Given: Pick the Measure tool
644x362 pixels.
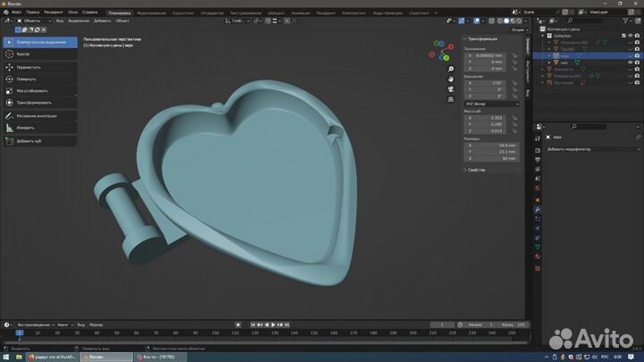Looking at the screenshot, I should [x=40, y=128].
